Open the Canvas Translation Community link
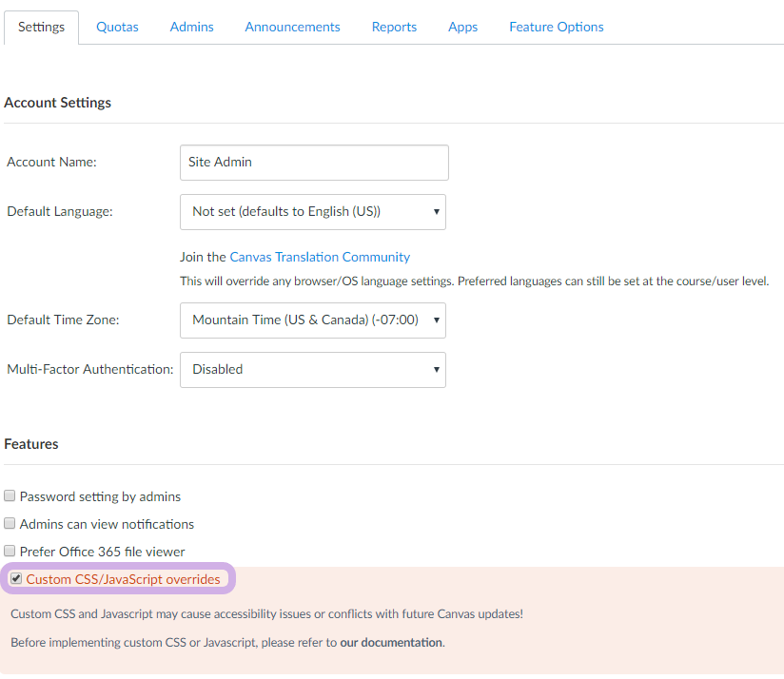Screen dimensions: 784x679 (320, 257)
